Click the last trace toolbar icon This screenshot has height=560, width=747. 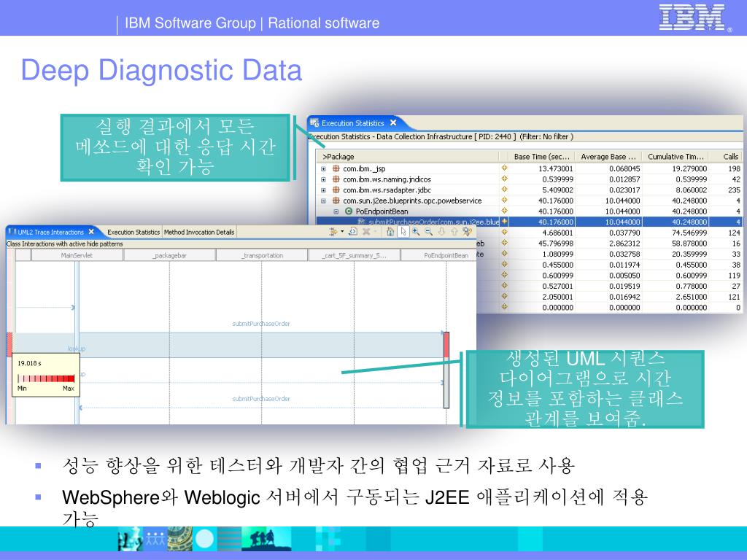pyautogui.click(x=468, y=231)
